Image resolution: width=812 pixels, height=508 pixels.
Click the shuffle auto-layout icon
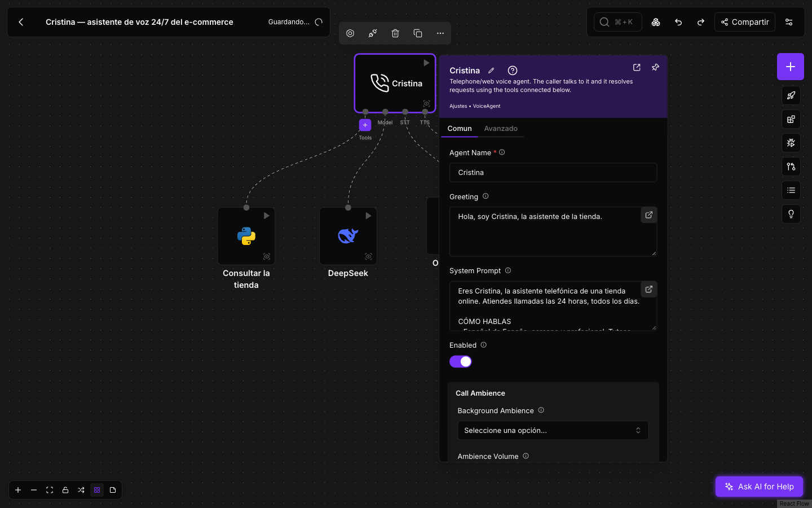point(81,490)
